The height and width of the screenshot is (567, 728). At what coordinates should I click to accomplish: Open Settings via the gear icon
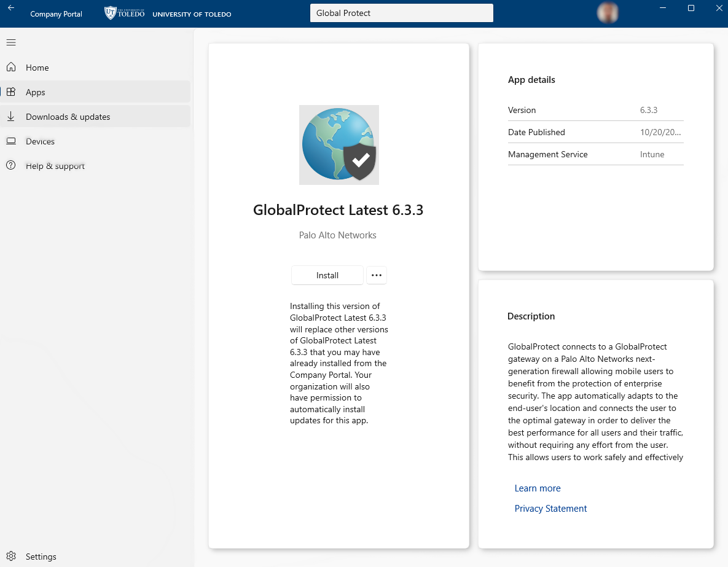click(10, 556)
